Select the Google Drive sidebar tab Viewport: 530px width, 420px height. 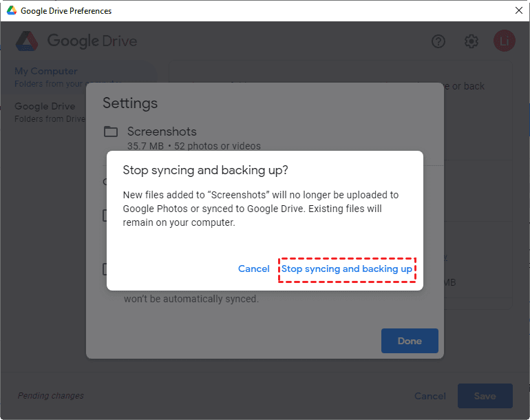click(50, 112)
